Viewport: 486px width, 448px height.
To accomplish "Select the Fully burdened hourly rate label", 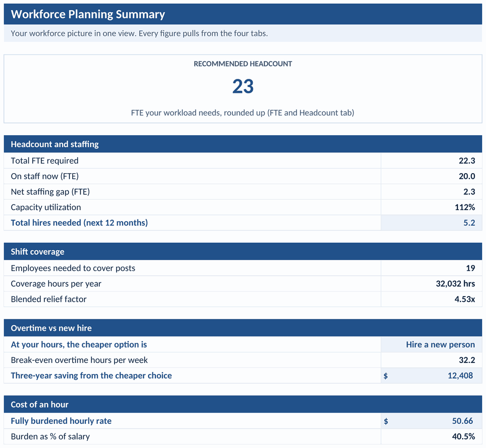I will [x=61, y=421].
